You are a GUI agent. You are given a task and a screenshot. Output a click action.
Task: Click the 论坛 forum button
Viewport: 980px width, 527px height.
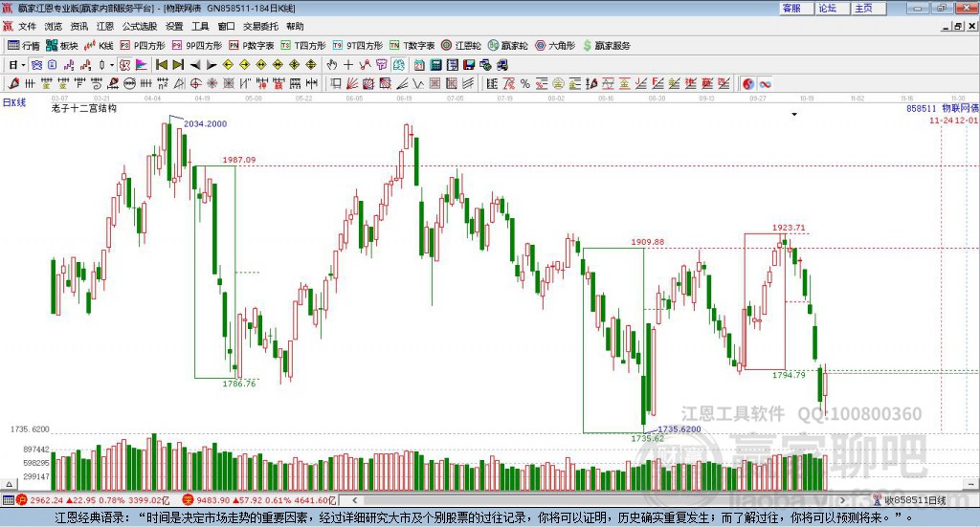tap(833, 8)
